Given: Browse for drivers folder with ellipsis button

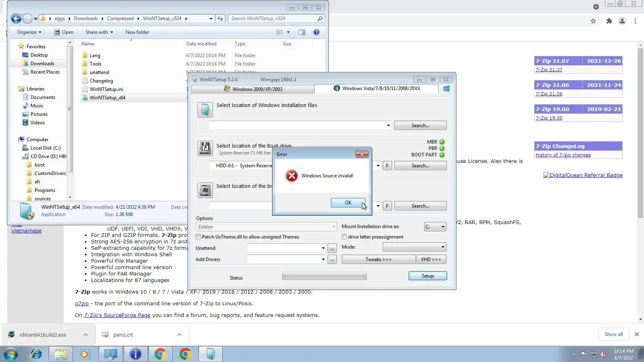Looking at the screenshot, I should pos(332,259).
